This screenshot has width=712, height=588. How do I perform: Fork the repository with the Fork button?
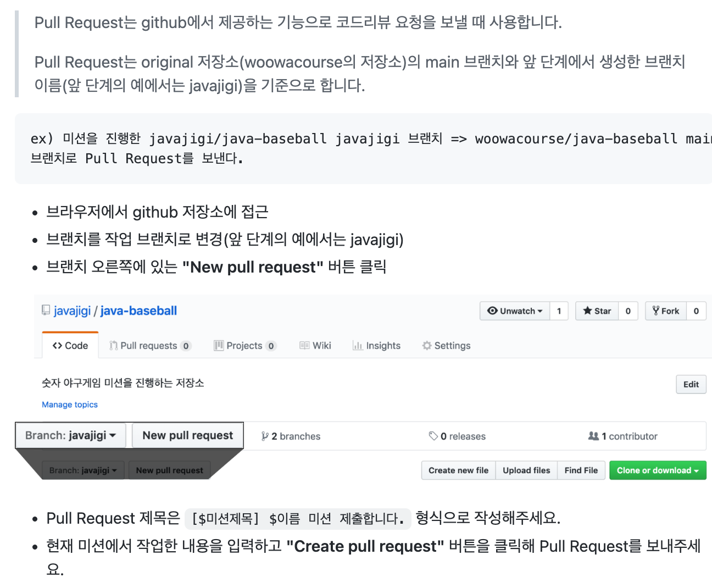[x=666, y=311]
